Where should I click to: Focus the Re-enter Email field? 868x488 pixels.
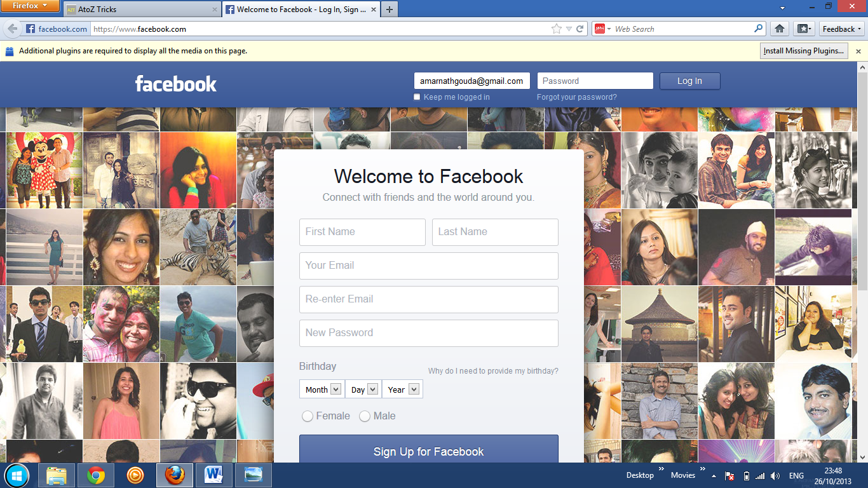coord(429,299)
